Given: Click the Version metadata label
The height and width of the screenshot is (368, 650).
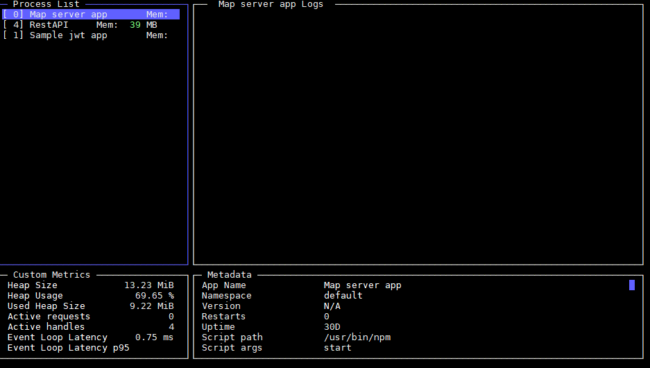Looking at the screenshot, I should coord(221,306).
